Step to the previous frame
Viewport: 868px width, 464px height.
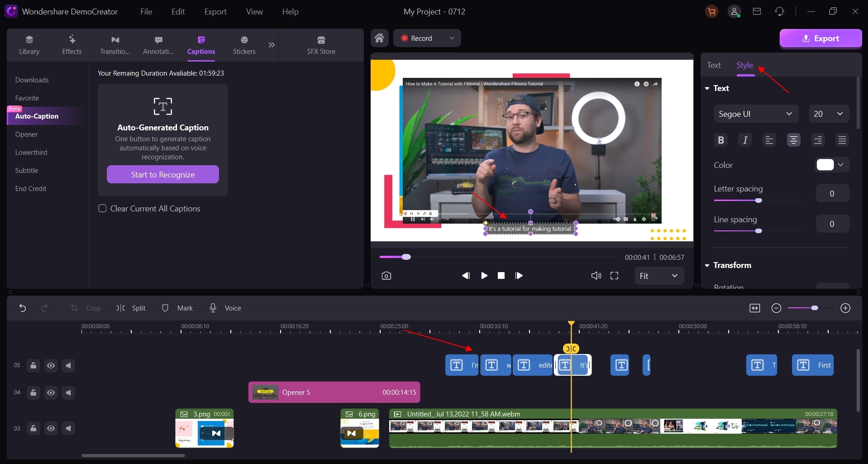pos(466,276)
